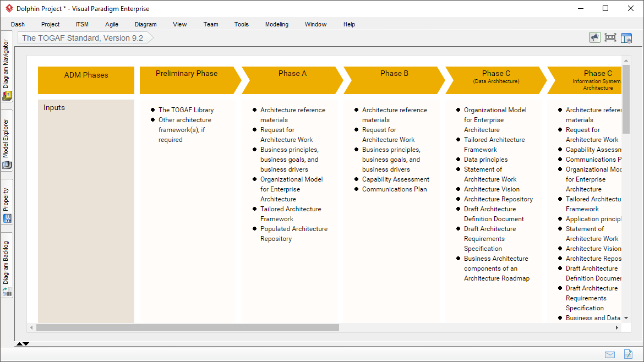Click the horizontal scrollbar thumb
644x362 pixels.
click(x=188, y=327)
